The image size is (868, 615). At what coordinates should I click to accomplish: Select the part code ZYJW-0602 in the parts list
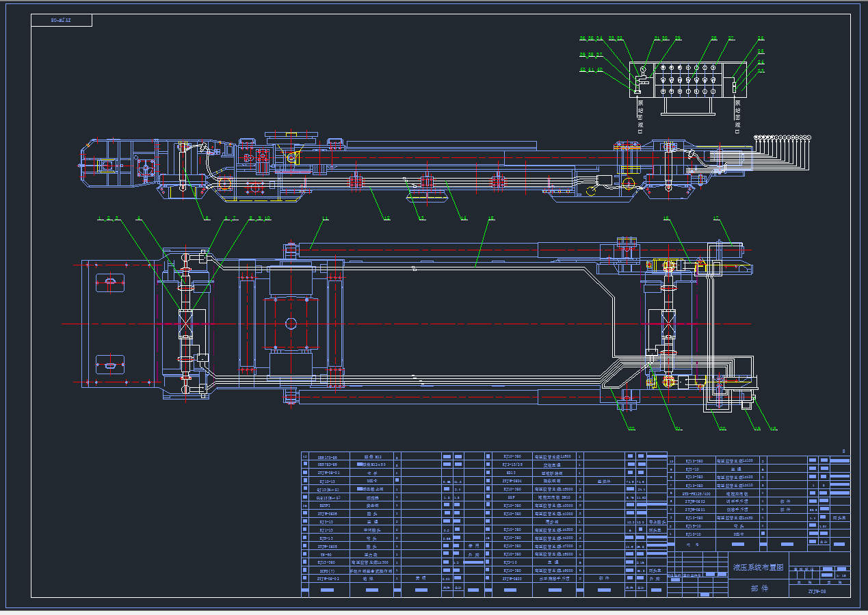pos(695,501)
